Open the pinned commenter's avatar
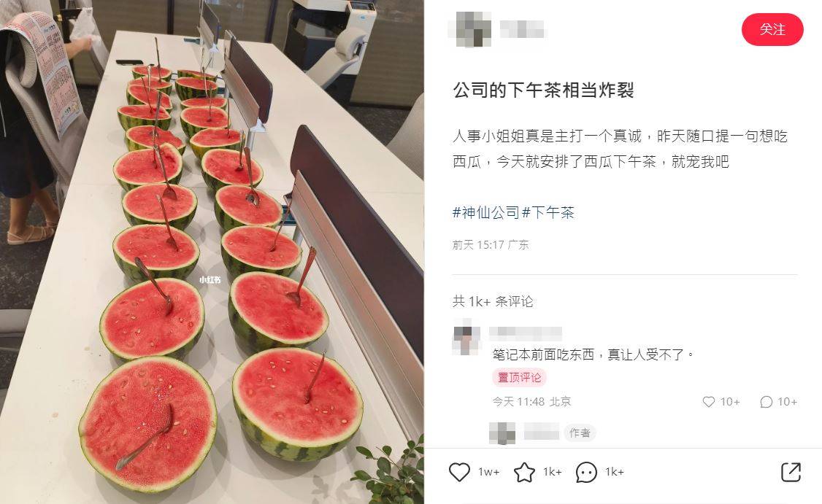 466,338
